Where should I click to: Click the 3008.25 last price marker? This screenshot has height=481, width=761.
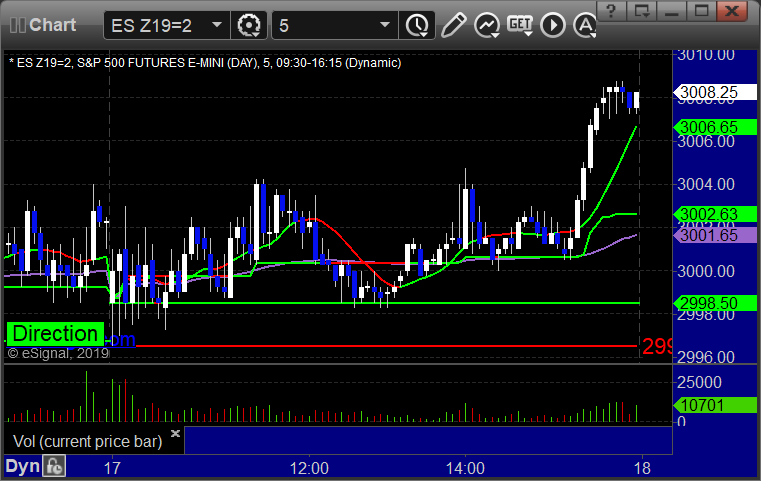point(715,92)
